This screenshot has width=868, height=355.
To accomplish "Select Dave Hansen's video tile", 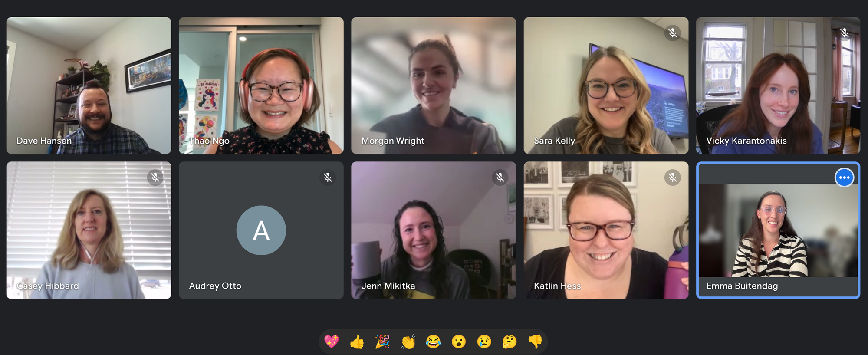I will tap(89, 85).
